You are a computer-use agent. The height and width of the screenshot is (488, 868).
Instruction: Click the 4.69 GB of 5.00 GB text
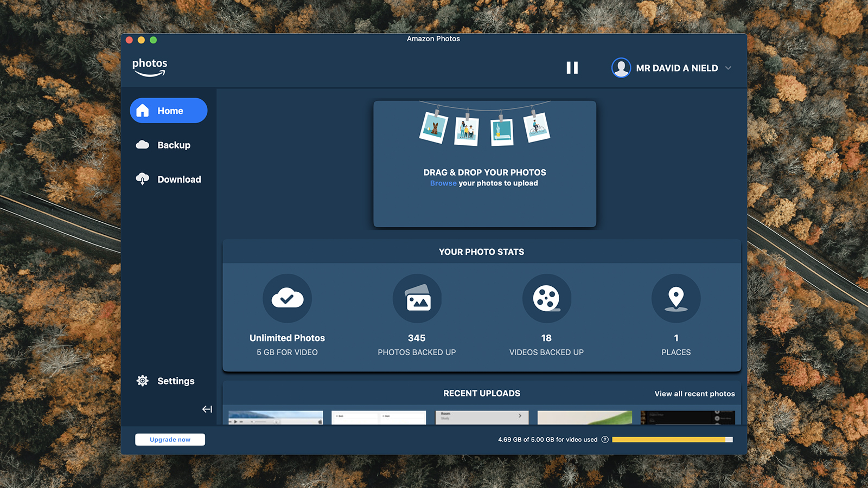pyautogui.click(x=548, y=440)
